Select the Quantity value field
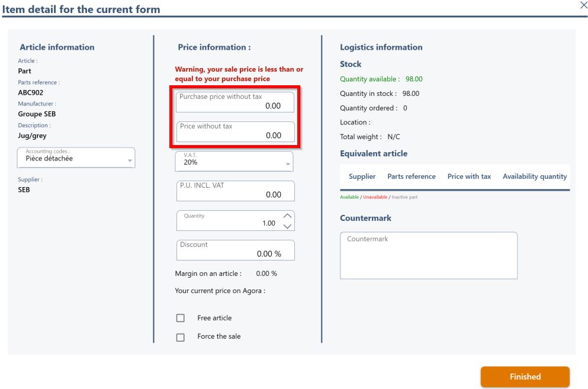588x389 pixels. 230,221
